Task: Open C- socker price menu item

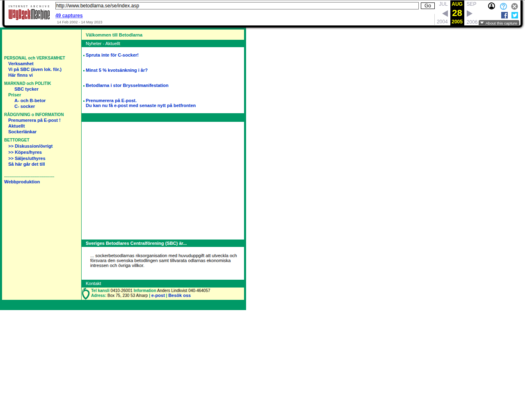Action: click(x=25, y=106)
